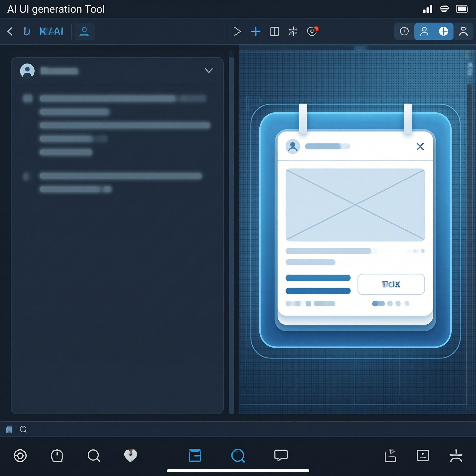The width and height of the screenshot is (476, 476).
Task: Click the alignment icon at bottom right corner
Action: (456, 456)
